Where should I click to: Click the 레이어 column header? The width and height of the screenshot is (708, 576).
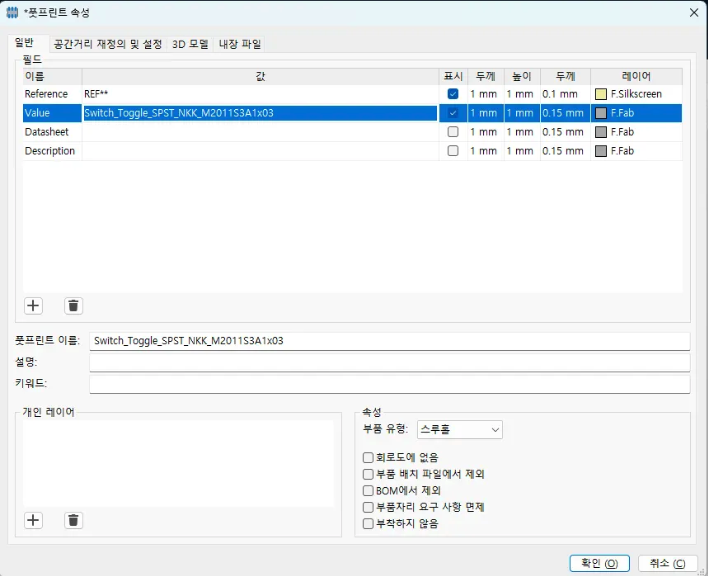click(636, 76)
